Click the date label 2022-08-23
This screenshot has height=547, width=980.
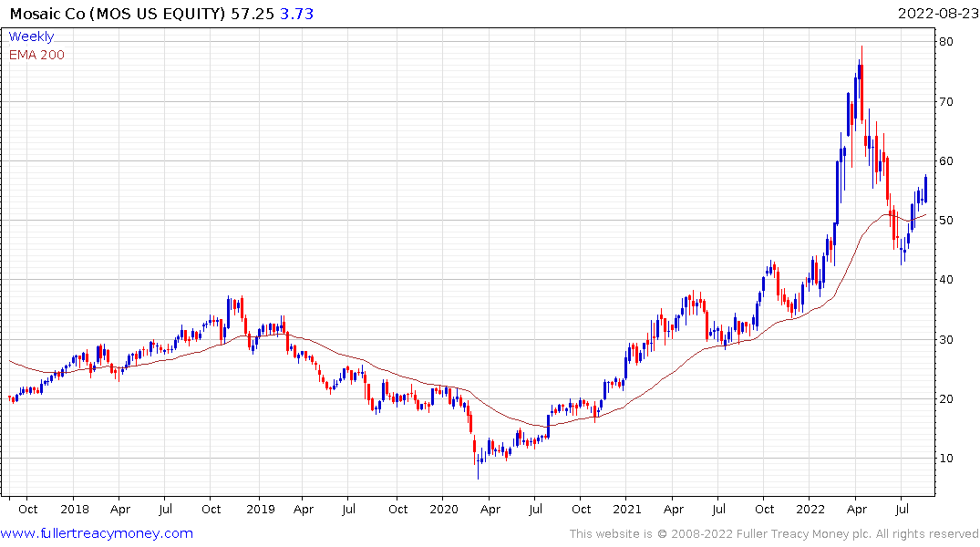[938, 14]
